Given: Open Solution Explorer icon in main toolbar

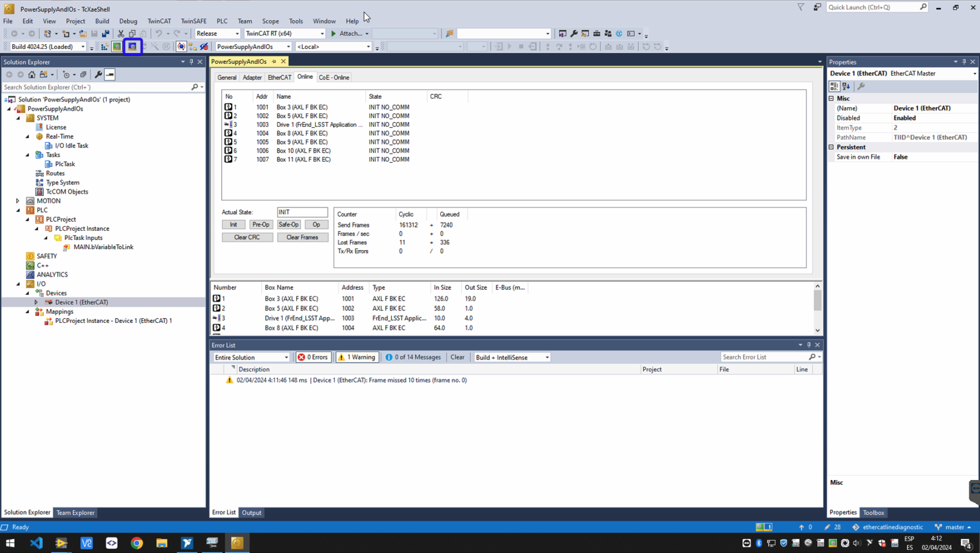Looking at the screenshot, I should pos(562,33).
